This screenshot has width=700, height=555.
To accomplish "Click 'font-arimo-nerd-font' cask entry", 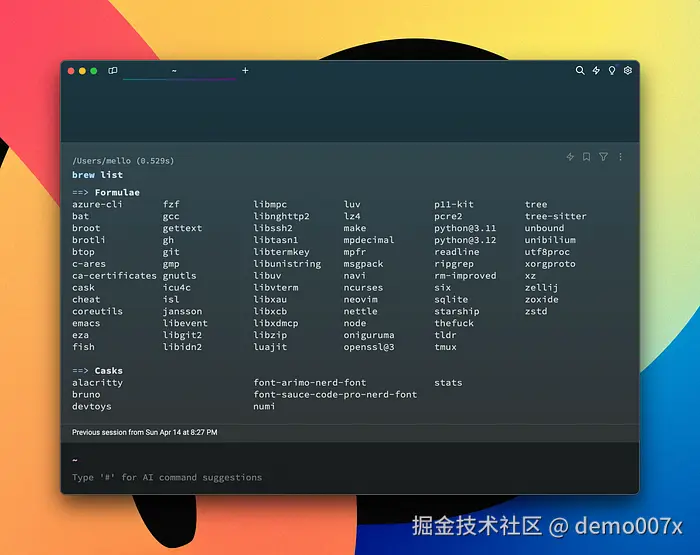I will tap(310, 383).
